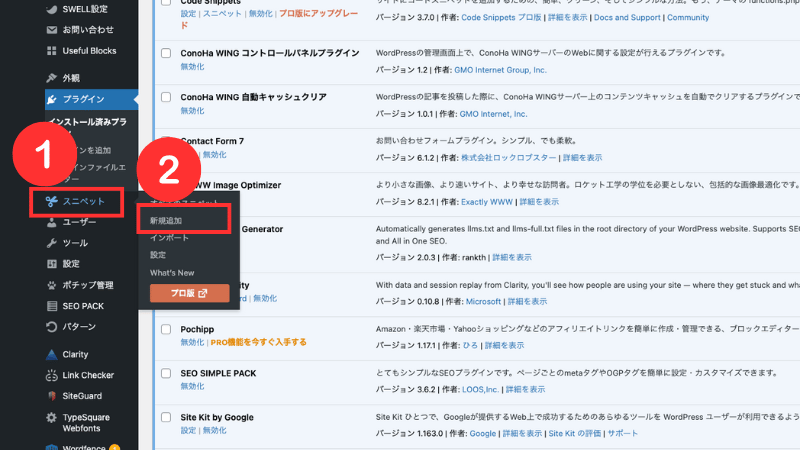Click the GMO Internet, Inc. author link
800x450 pixels.
[493, 114]
